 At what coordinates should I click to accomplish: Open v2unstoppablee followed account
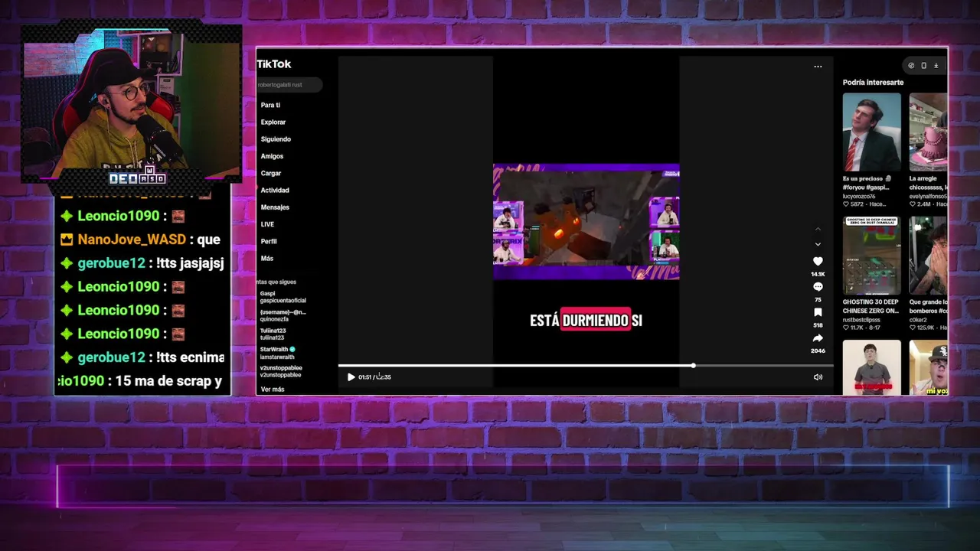[281, 371]
